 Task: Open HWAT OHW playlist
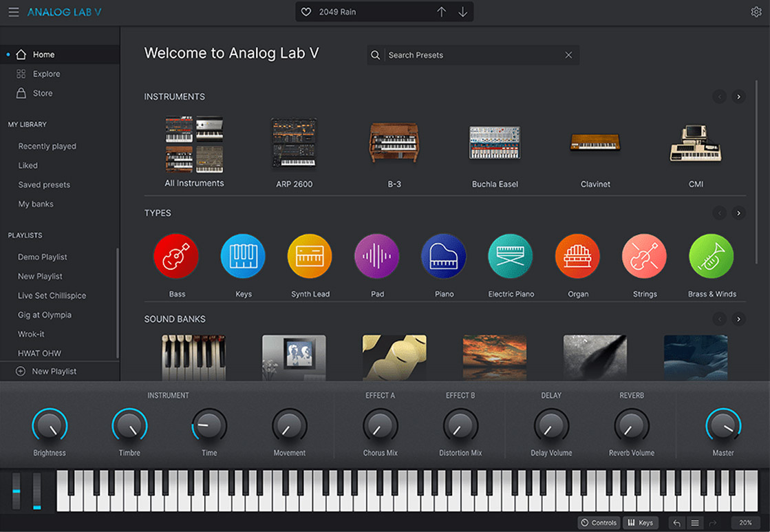pyautogui.click(x=39, y=353)
